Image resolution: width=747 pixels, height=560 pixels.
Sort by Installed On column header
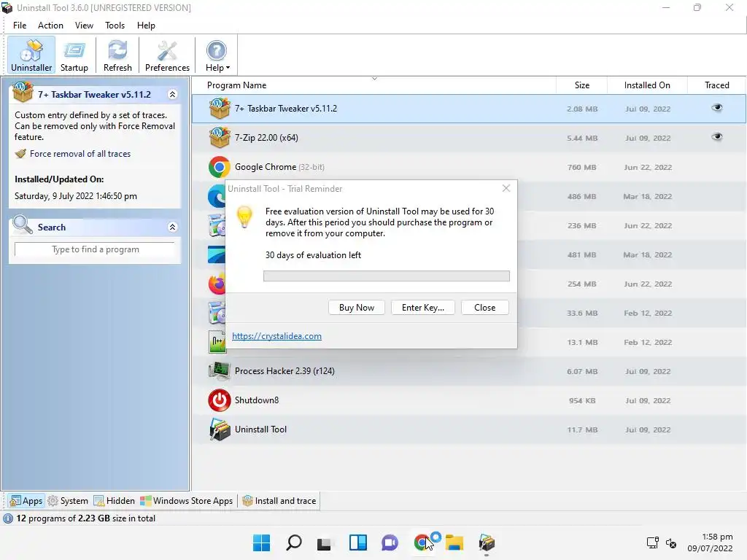pyautogui.click(x=647, y=85)
